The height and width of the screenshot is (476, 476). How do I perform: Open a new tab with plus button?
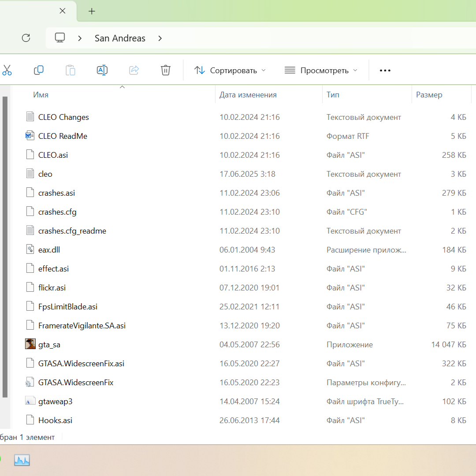92,11
